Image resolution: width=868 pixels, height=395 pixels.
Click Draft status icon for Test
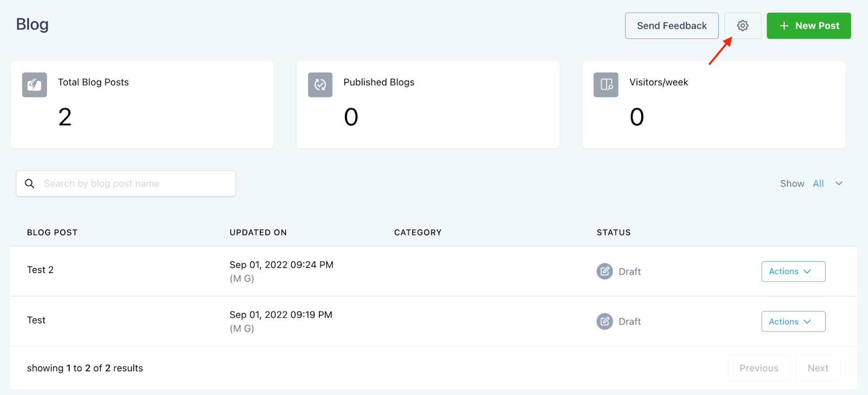[604, 321]
